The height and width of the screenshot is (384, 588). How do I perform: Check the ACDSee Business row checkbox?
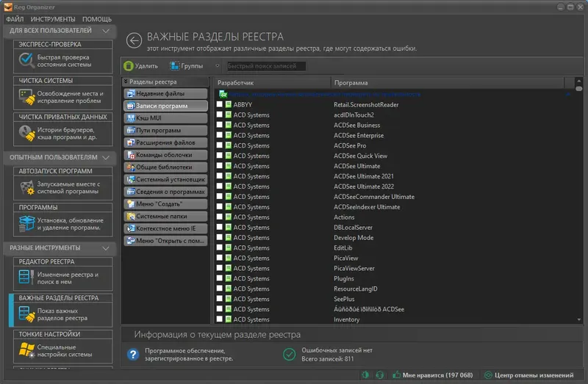pos(220,125)
